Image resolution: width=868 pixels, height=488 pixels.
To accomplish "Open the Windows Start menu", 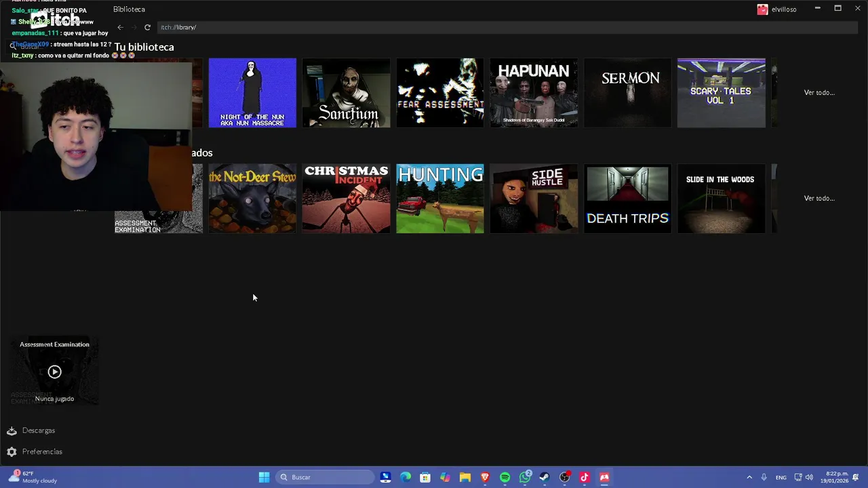I will (264, 477).
